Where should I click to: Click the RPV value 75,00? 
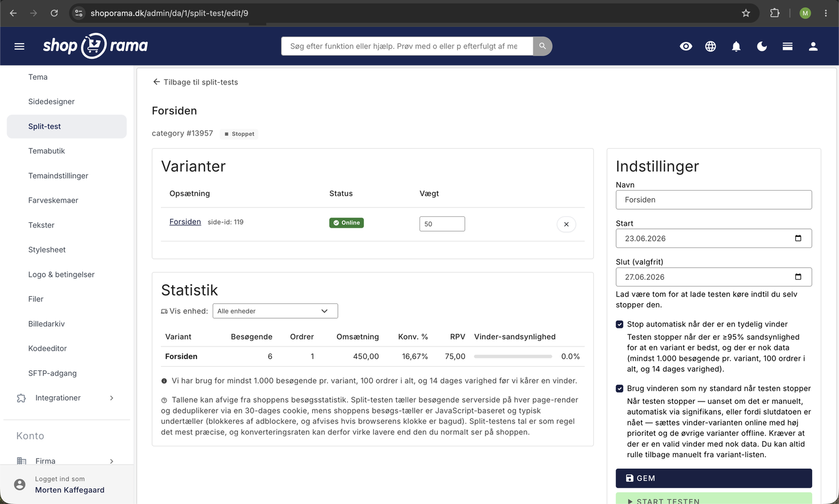pos(455,357)
